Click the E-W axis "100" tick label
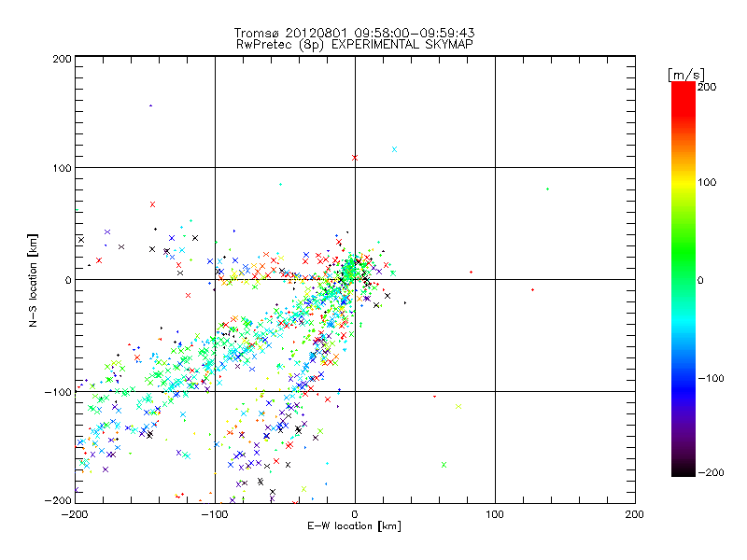Viewport: 747px width, 560px height. 495,514
